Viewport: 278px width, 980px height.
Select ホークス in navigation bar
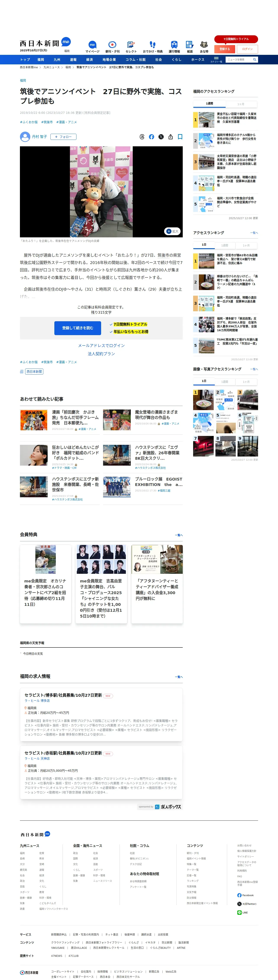pos(198,60)
